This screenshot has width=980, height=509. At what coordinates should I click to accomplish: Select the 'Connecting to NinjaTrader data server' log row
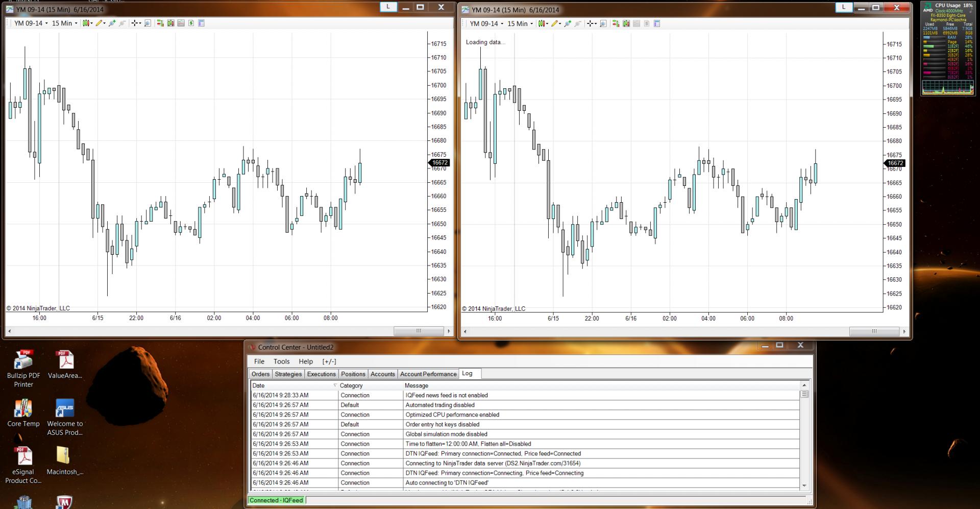(x=525, y=463)
